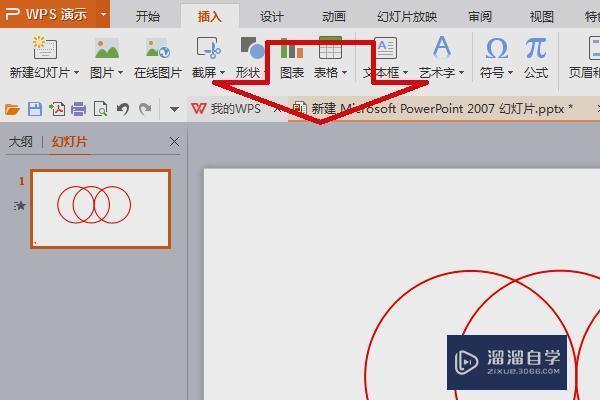This screenshot has width=600, height=400.
Task: Expand the quick access toolbar arrow
Action: click(x=174, y=109)
